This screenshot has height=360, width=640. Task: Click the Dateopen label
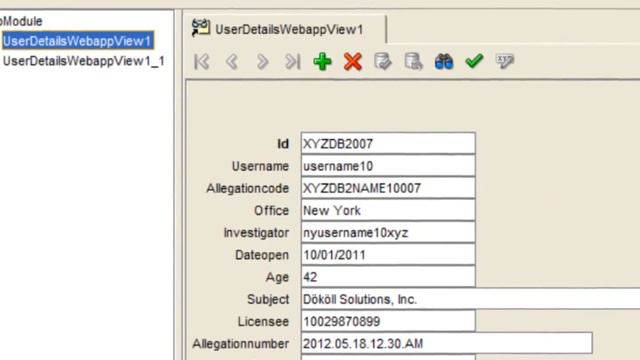(262, 255)
